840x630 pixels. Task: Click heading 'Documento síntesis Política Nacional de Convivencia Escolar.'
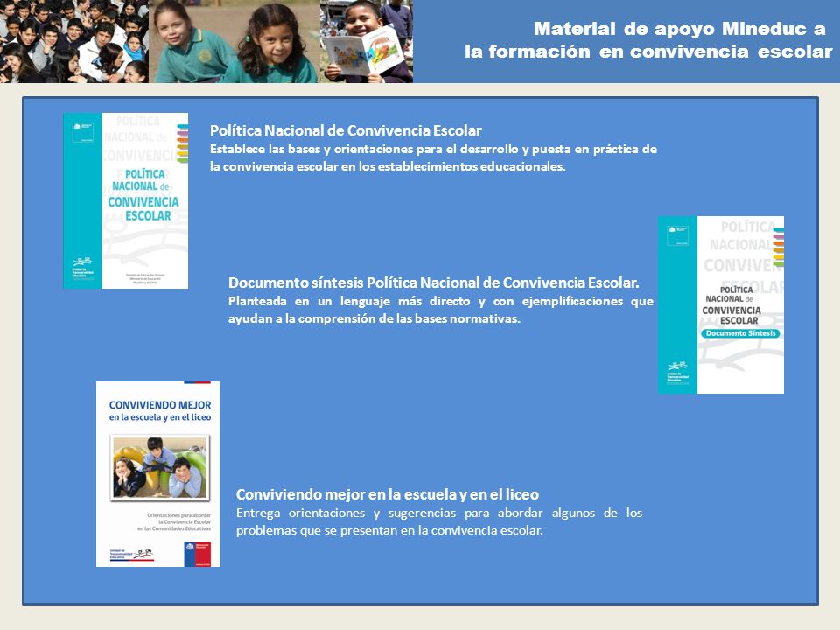pyautogui.click(x=434, y=283)
